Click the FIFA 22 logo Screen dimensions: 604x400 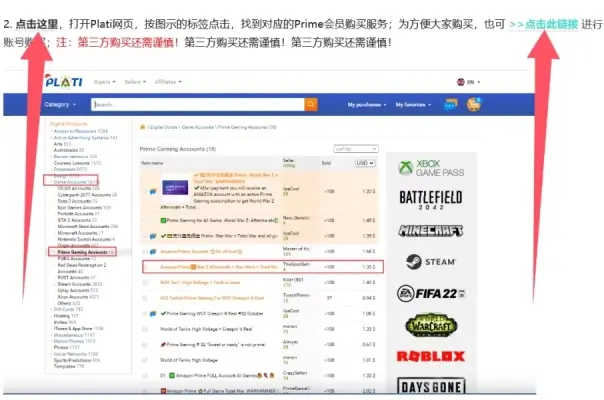pyautogui.click(x=431, y=294)
